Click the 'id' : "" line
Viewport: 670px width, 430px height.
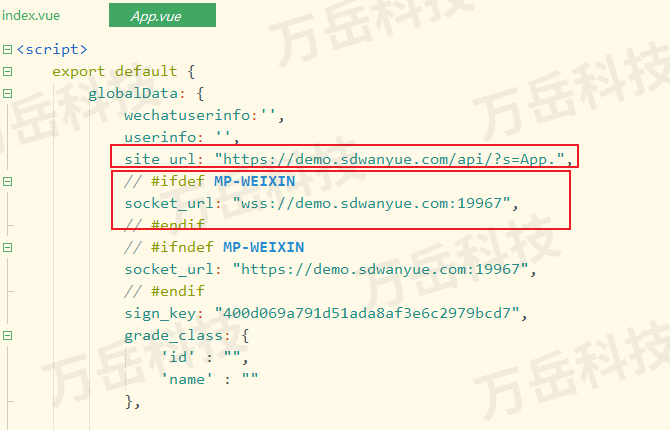[205, 357]
